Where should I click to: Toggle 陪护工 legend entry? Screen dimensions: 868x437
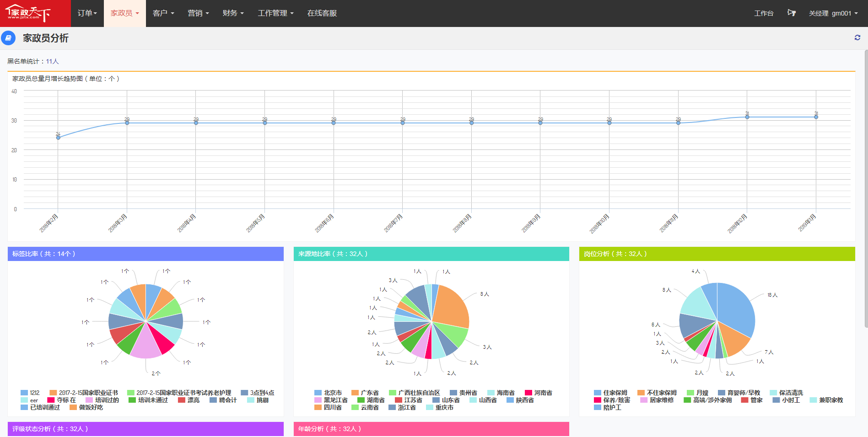click(608, 407)
